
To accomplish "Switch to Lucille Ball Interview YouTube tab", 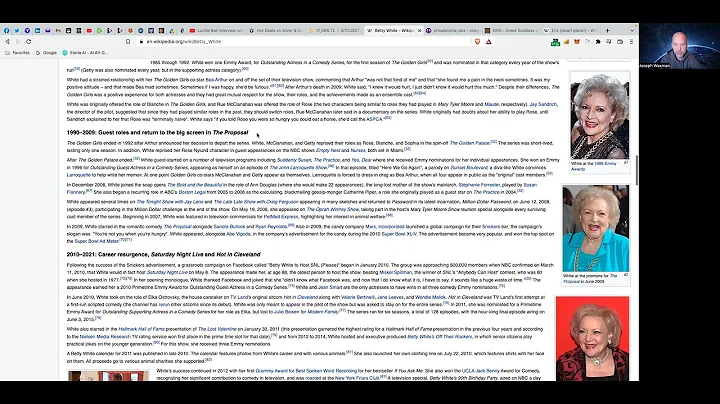I will pos(216,31).
